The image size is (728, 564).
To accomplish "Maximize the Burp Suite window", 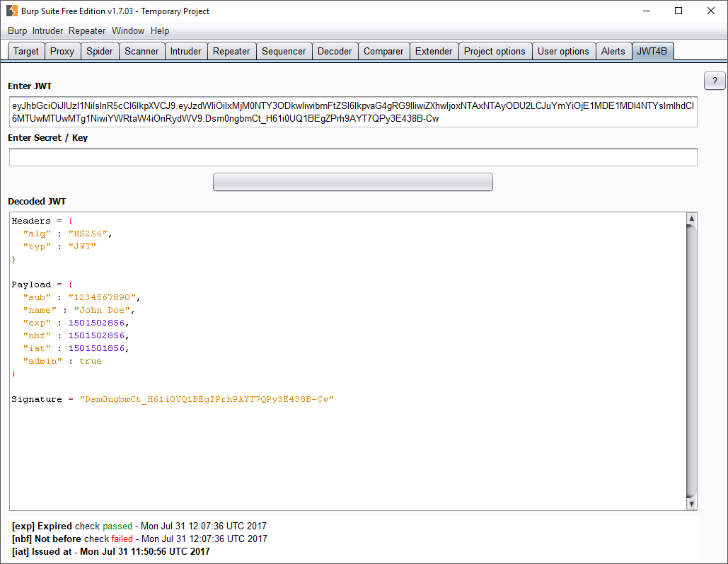I will (678, 11).
